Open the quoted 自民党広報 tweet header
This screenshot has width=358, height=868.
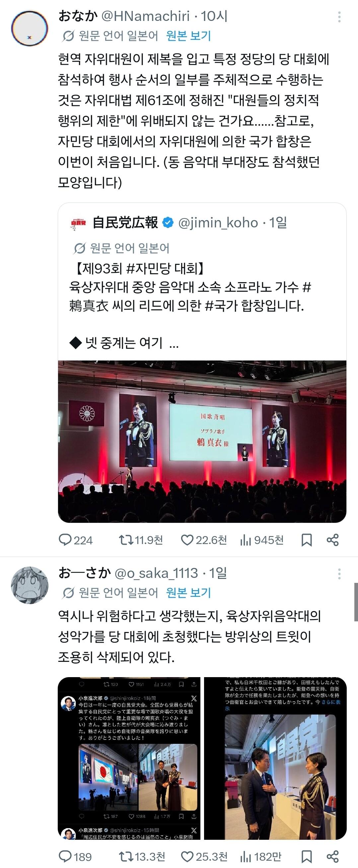pos(179,223)
